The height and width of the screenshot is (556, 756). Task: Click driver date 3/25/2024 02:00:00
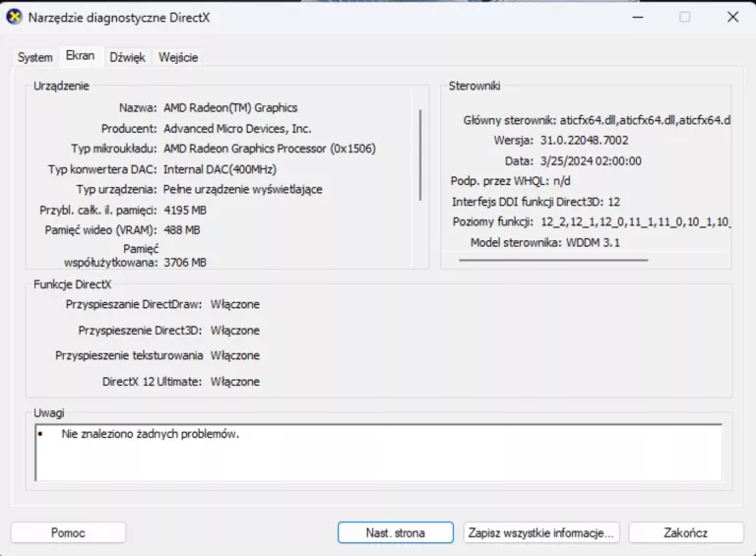pos(591,161)
